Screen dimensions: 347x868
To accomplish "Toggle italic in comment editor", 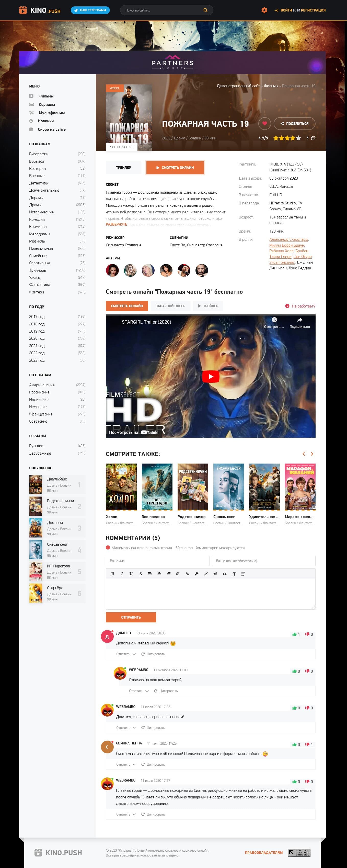I will click(x=122, y=574).
